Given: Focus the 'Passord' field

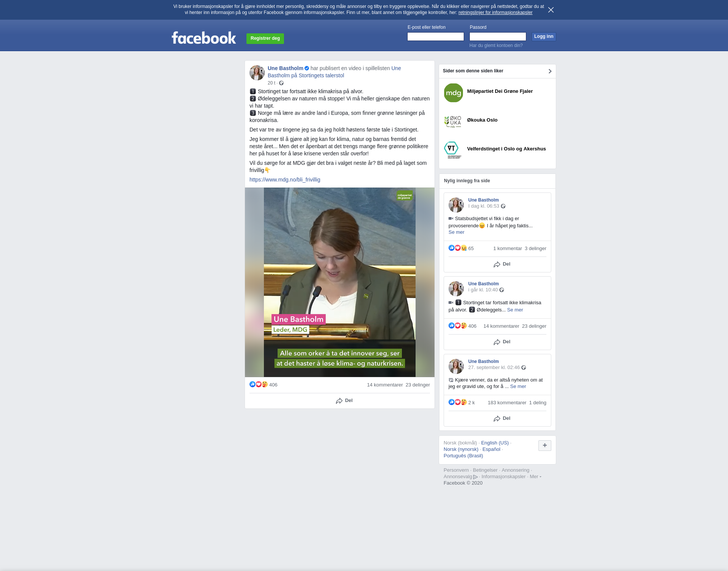Looking at the screenshot, I should (498, 37).
